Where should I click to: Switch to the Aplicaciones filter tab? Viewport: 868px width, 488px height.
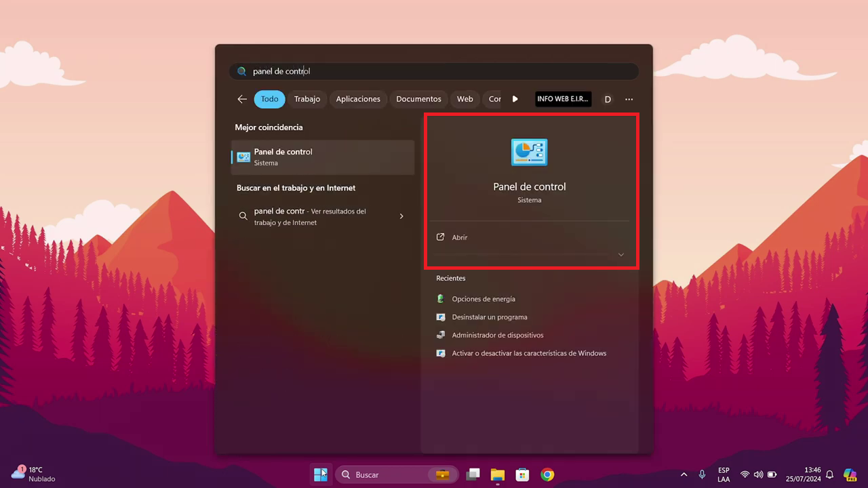coord(358,99)
